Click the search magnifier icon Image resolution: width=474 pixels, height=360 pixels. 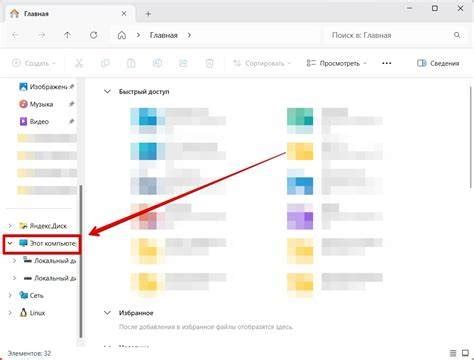tap(457, 35)
